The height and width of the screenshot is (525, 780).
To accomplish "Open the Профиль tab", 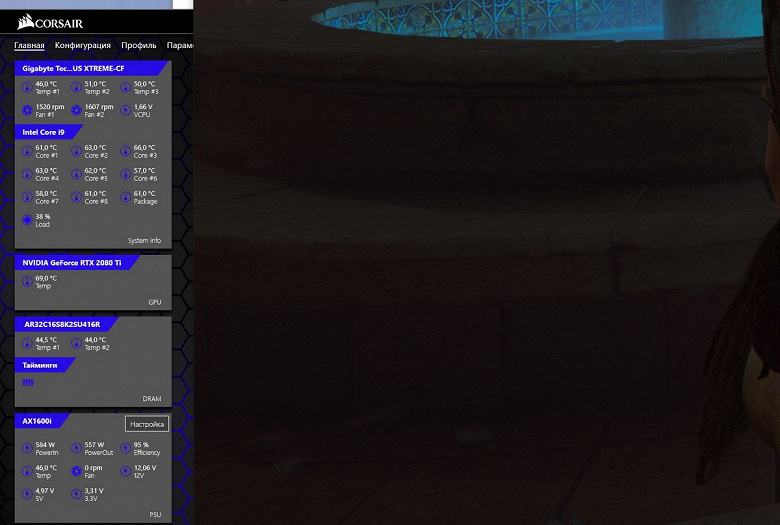I will (139, 45).
